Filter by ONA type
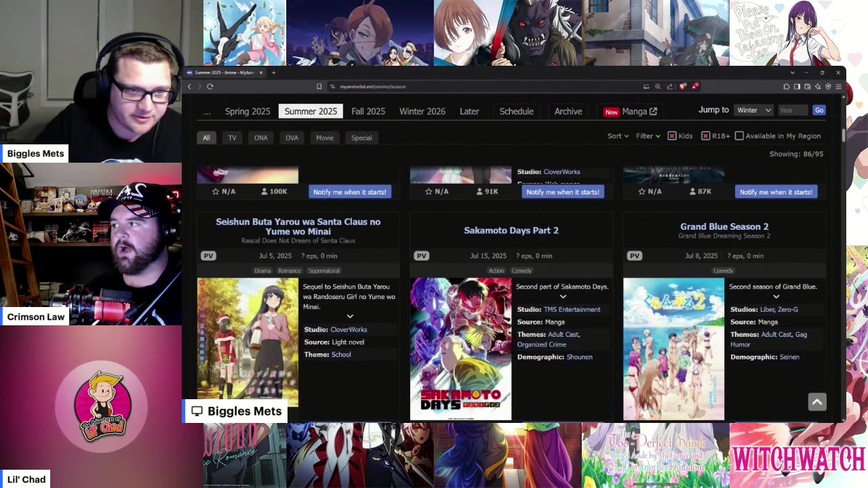This screenshot has height=488, width=868. click(x=260, y=138)
